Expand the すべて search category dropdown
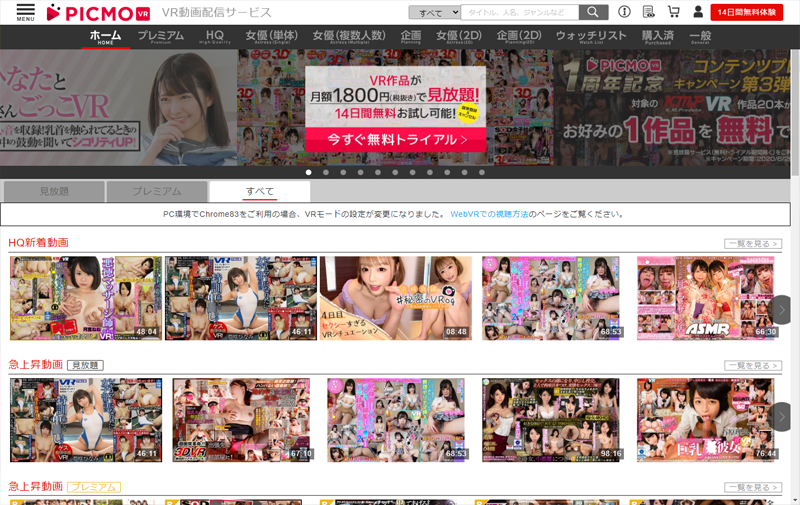This screenshot has width=800, height=505. pyautogui.click(x=435, y=12)
